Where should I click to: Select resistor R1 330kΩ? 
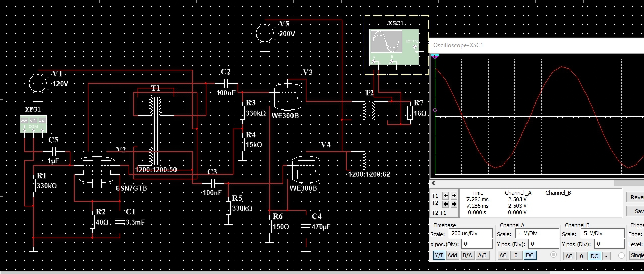33,185
